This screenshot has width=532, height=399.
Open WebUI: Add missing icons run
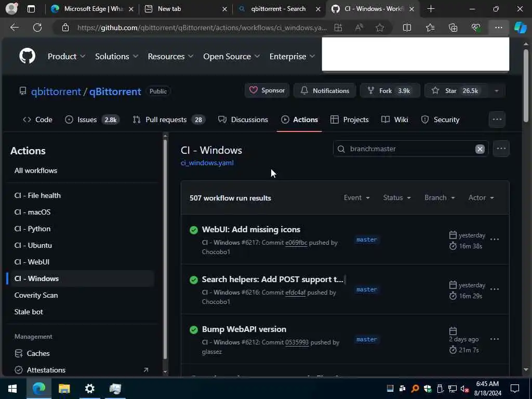pos(251,230)
